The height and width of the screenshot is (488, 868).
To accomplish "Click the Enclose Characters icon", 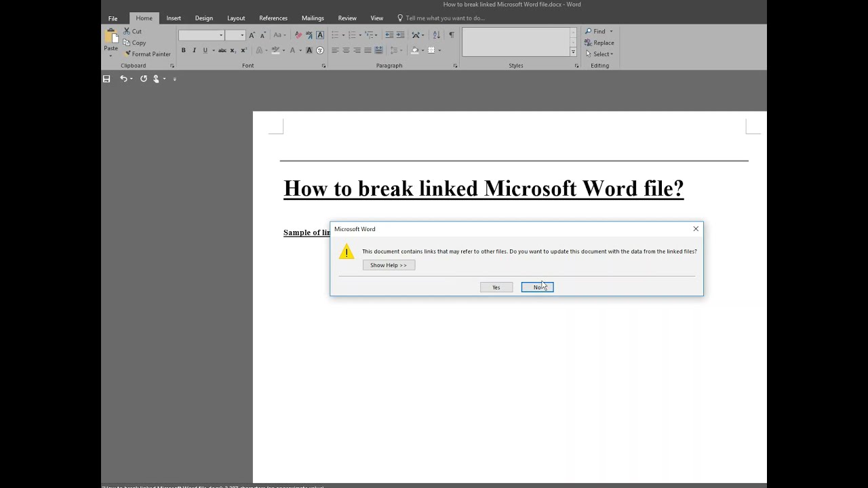I will (320, 50).
